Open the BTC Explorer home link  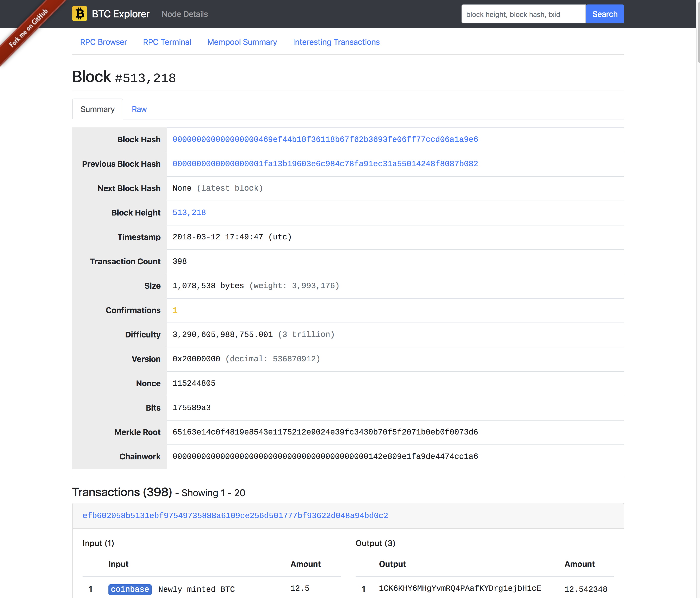120,14
